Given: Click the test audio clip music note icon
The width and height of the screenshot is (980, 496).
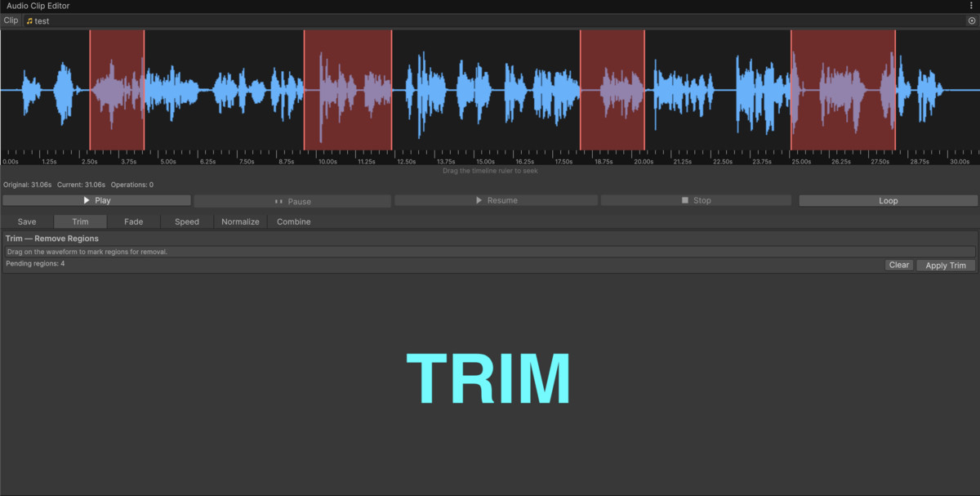Looking at the screenshot, I should [29, 20].
